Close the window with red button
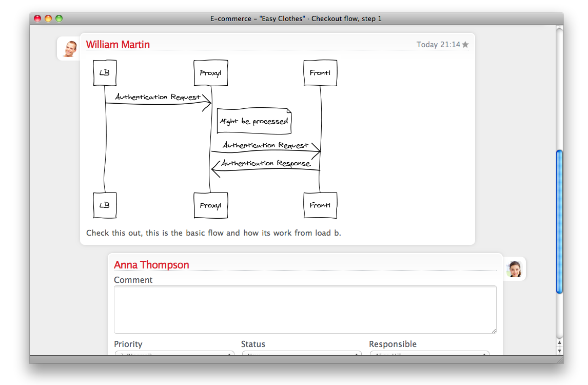This screenshot has width=588, height=385. click(37, 19)
